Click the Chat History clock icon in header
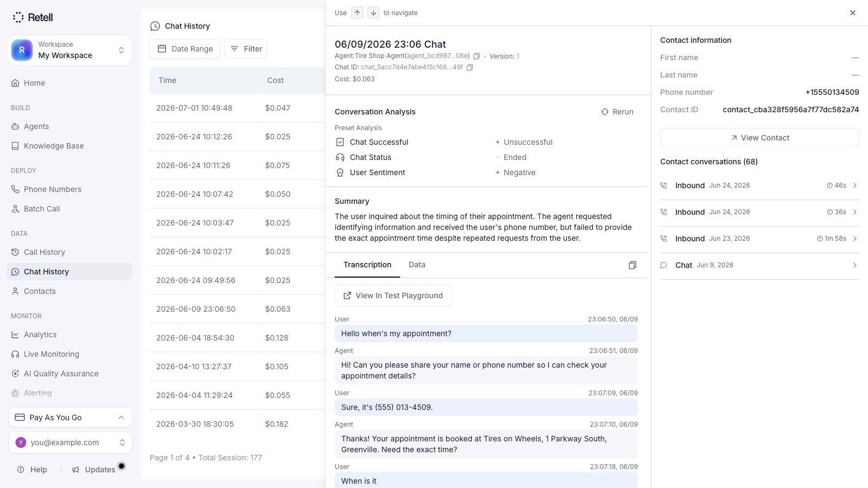 click(x=155, y=26)
